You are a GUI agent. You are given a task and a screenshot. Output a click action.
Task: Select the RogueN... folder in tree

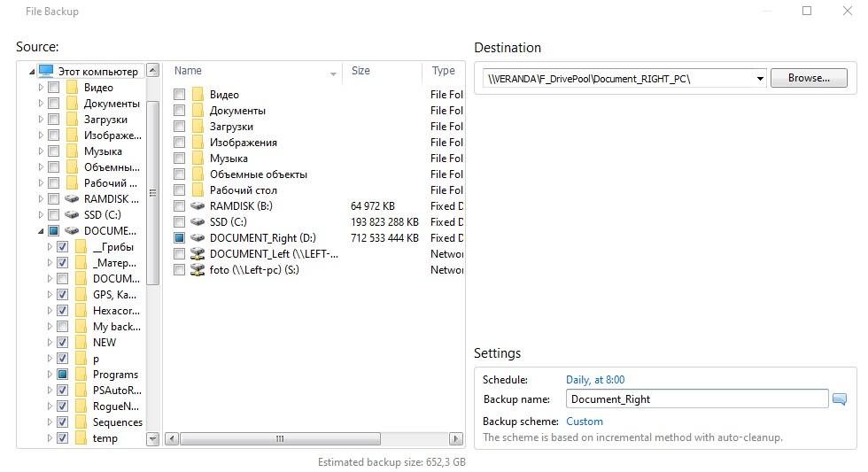pyautogui.click(x=116, y=406)
